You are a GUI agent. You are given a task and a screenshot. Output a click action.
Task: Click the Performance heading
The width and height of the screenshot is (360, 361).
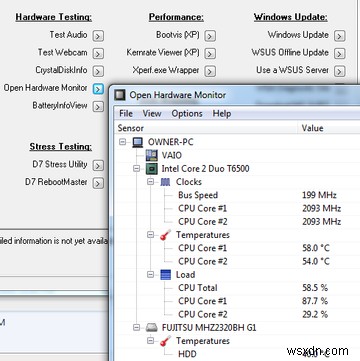coord(176,17)
